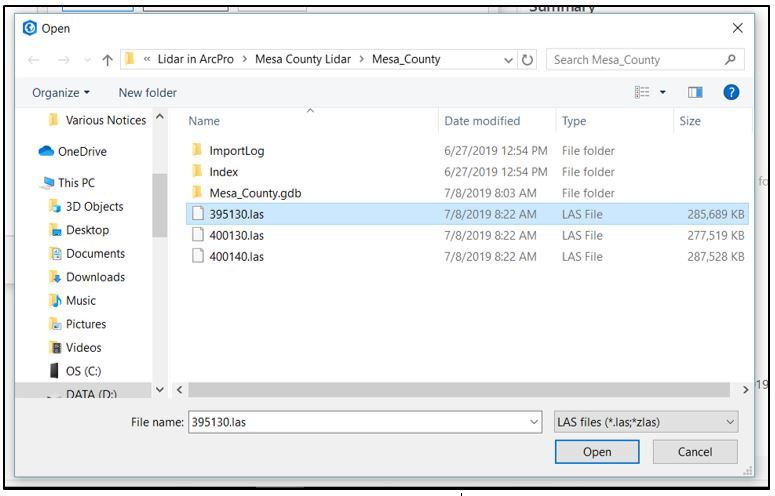Screen dimensions: 775x496
Task: Click the Up one level arrow
Action: pyautogui.click(x=107, y=60)
